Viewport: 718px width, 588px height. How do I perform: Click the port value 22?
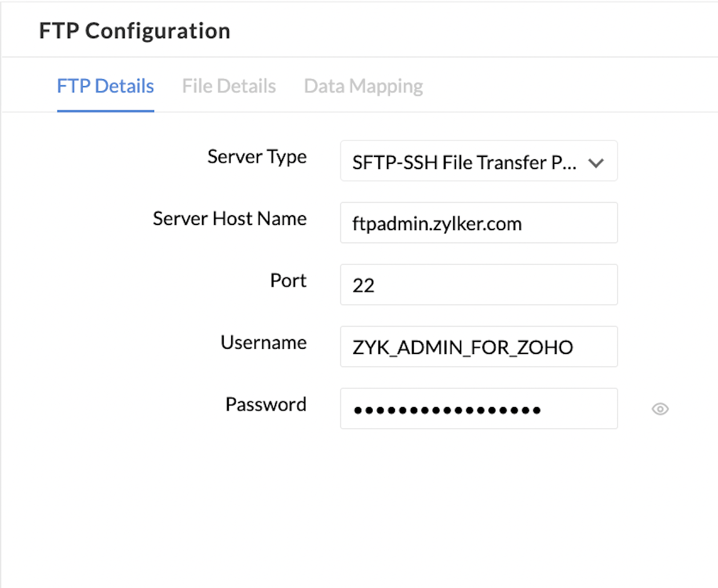point(364,285)
